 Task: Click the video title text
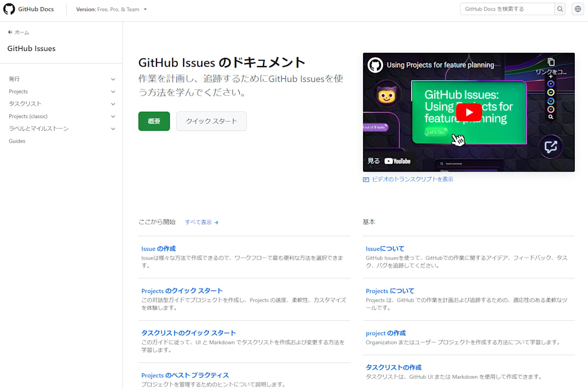pyautogui.click(x=440, y=65)
